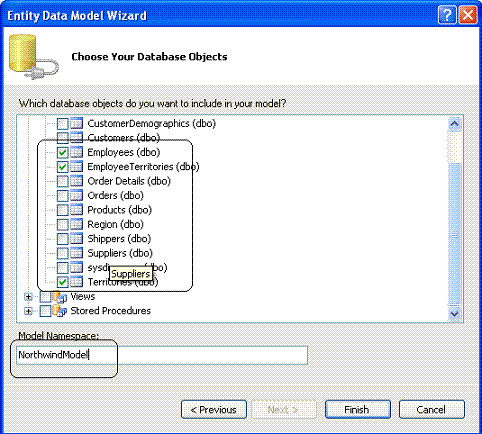Viewport: 482px width, 434px height.
Task: Click the Shippers table icon
Action: point(76,239)
